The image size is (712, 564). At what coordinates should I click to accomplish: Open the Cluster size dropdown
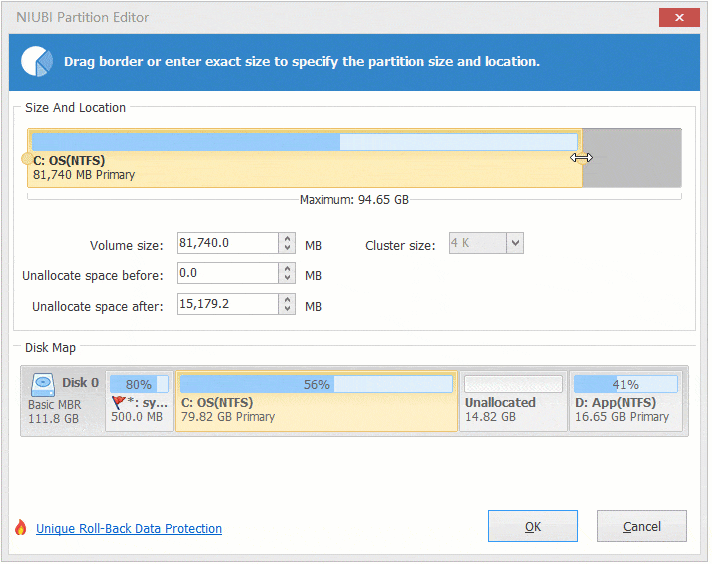click(515, 243)
